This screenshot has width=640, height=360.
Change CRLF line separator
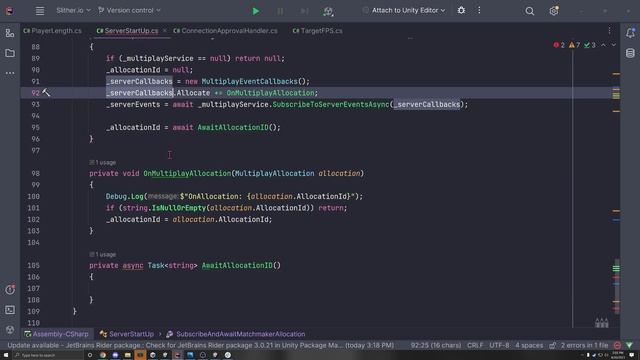[475, 345]
